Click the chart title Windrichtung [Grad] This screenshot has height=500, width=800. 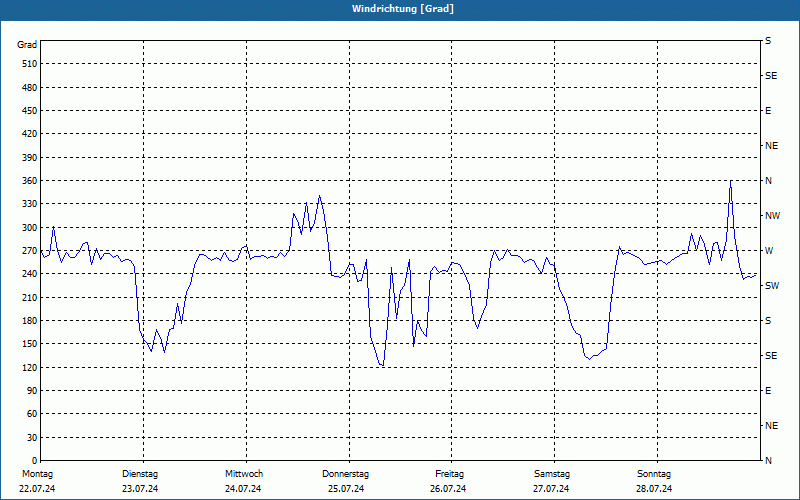pyautogui.click(x=403, y=9)
